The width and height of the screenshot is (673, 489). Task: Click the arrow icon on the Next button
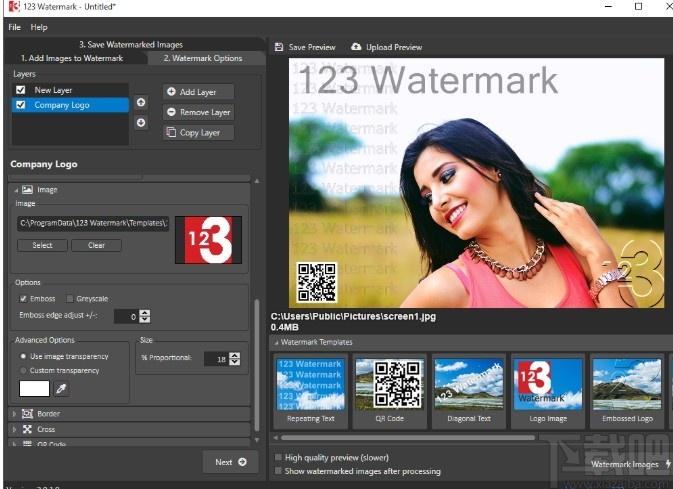pos(243,462)
